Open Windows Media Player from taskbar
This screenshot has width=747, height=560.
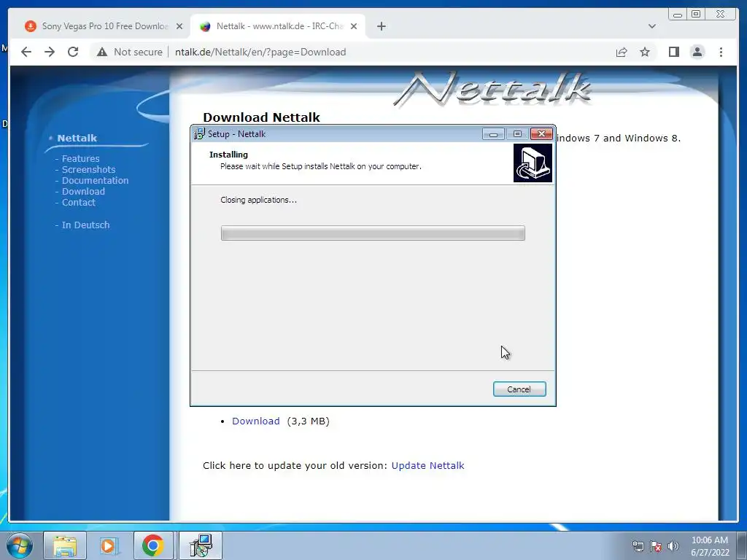point(109,545)
